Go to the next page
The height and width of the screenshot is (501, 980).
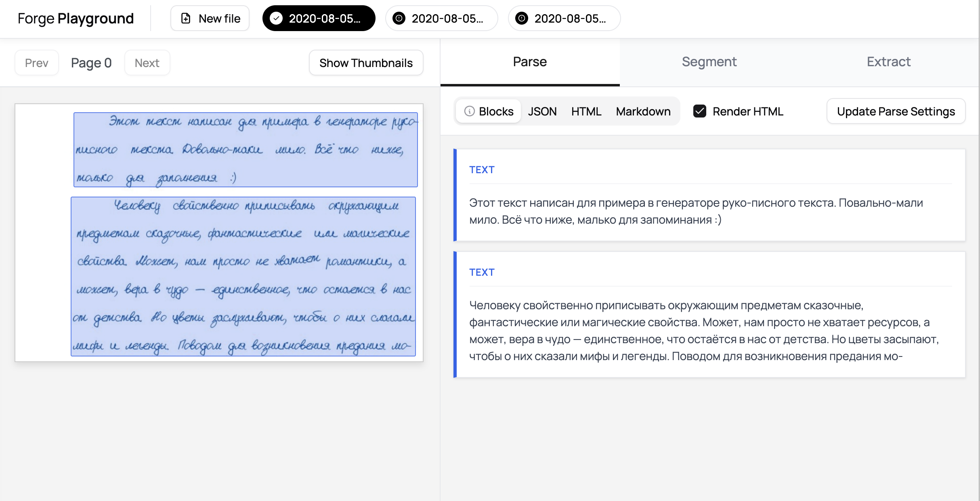147,63
